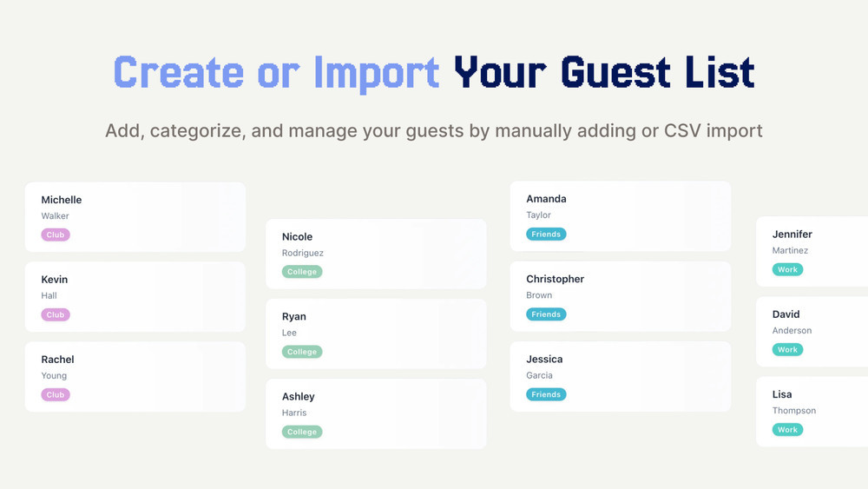Click the College tag under Nicole Rodriguez
Screen dimensions: 868x489
[x=302, y=272]
